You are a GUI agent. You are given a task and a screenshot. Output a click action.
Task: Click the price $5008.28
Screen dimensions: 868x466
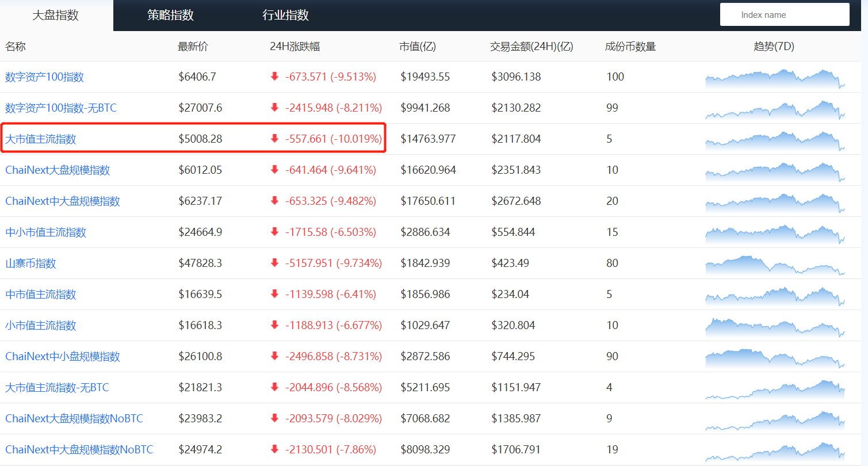pyautogui.click(x=200, y=139)
